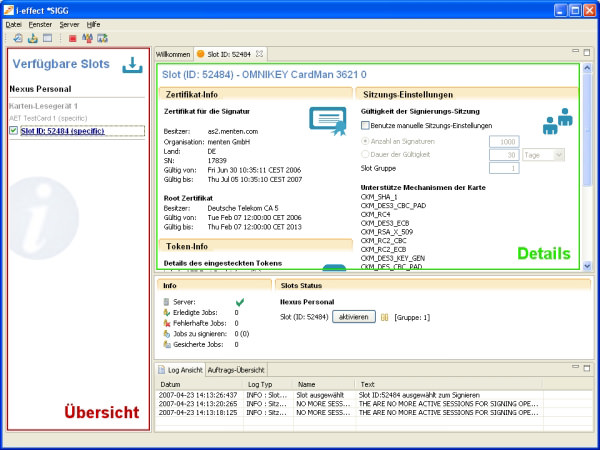Click the users icon in the toolbar
This screenshot has height=450, width=600.
(88, 38)
